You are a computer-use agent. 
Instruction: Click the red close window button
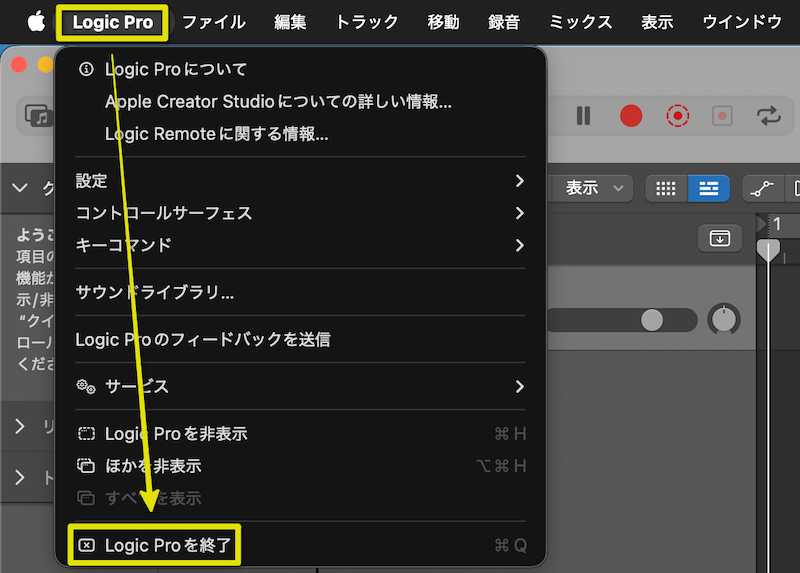pos(19,65)
